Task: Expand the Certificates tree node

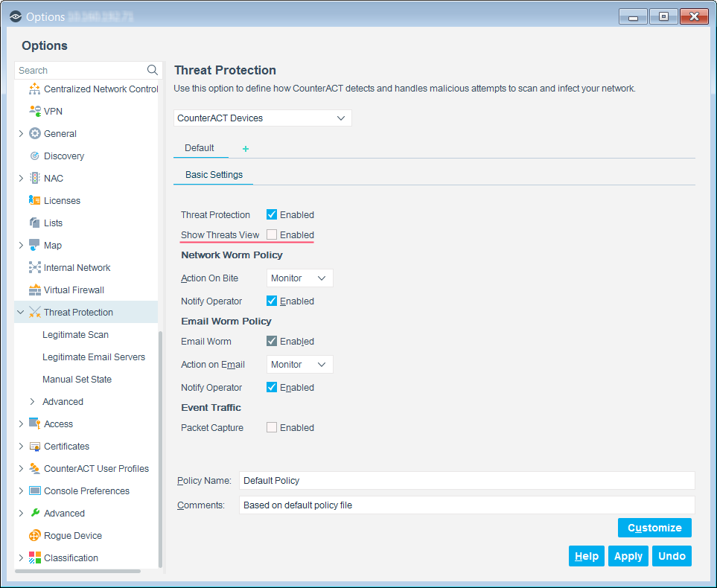Action: tap(21, 447)
